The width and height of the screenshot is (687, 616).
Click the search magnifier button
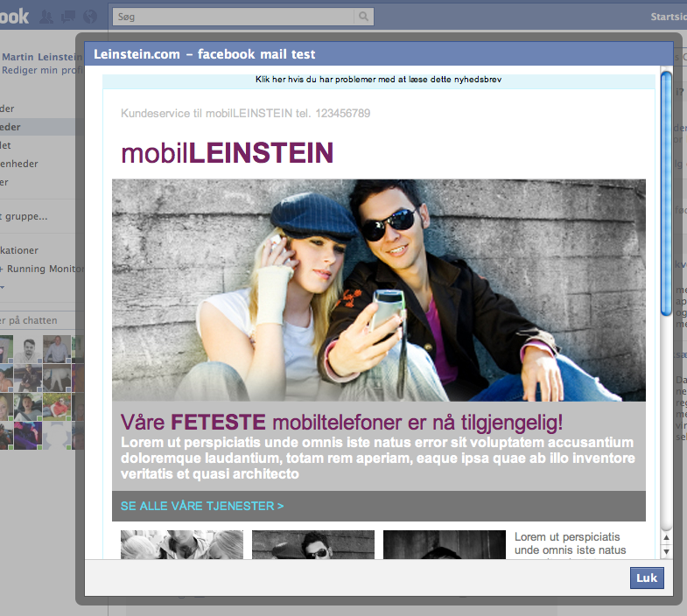[x=363, y=17]
